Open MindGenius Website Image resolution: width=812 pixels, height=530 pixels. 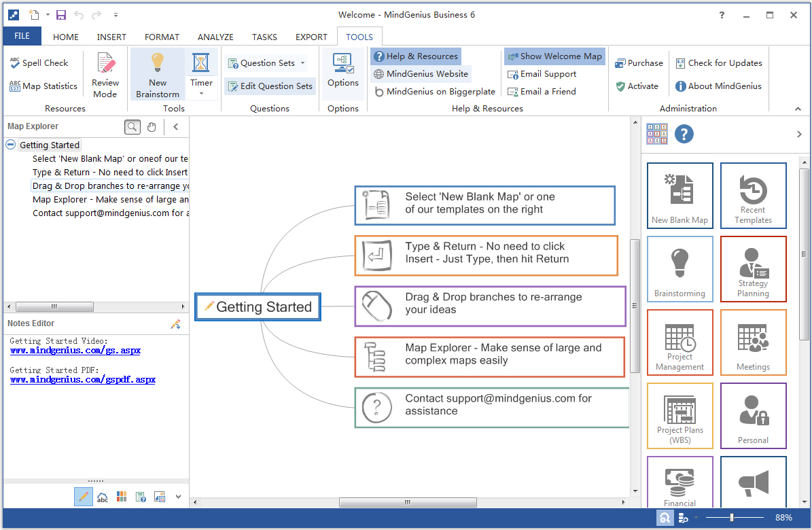click(421, 73)
